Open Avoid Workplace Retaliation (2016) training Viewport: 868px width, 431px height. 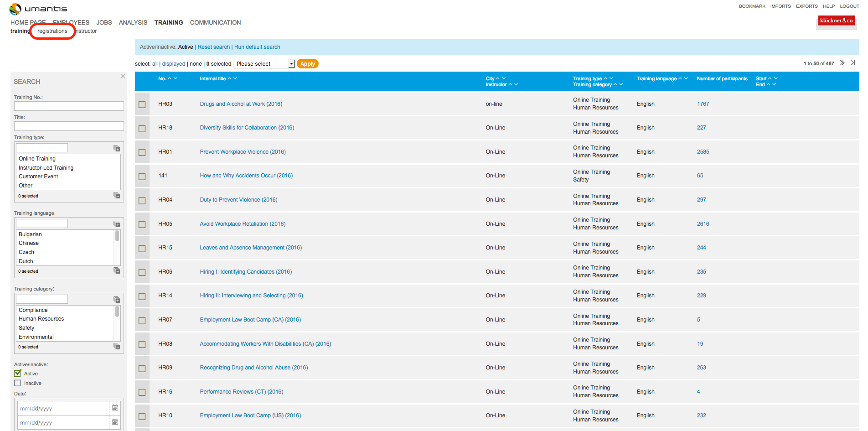point(243,223)
